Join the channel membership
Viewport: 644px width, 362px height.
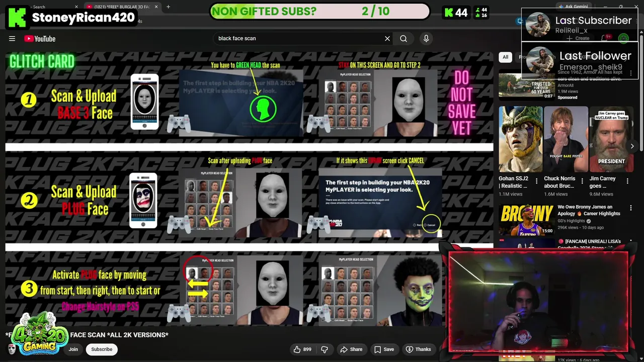pyautogui.click(x=73, y=349)
